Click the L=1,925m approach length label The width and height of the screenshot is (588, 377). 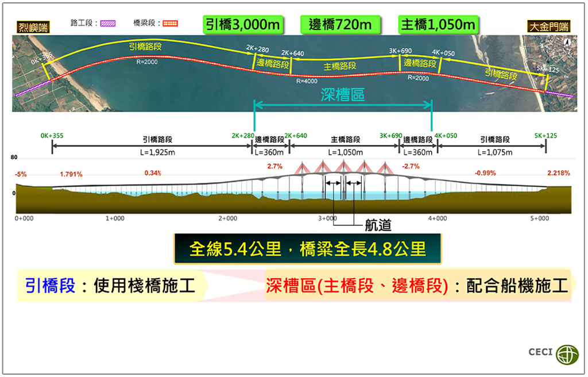pos(157,152)
